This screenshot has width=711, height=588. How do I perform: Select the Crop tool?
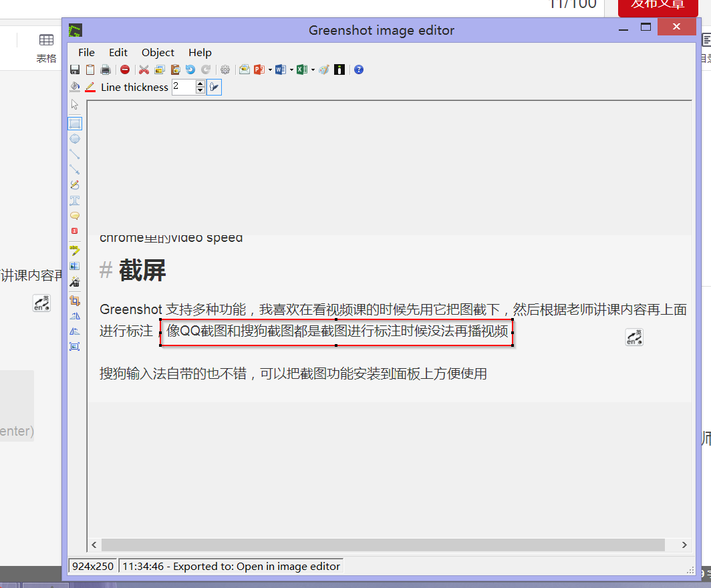pos(75,300)
